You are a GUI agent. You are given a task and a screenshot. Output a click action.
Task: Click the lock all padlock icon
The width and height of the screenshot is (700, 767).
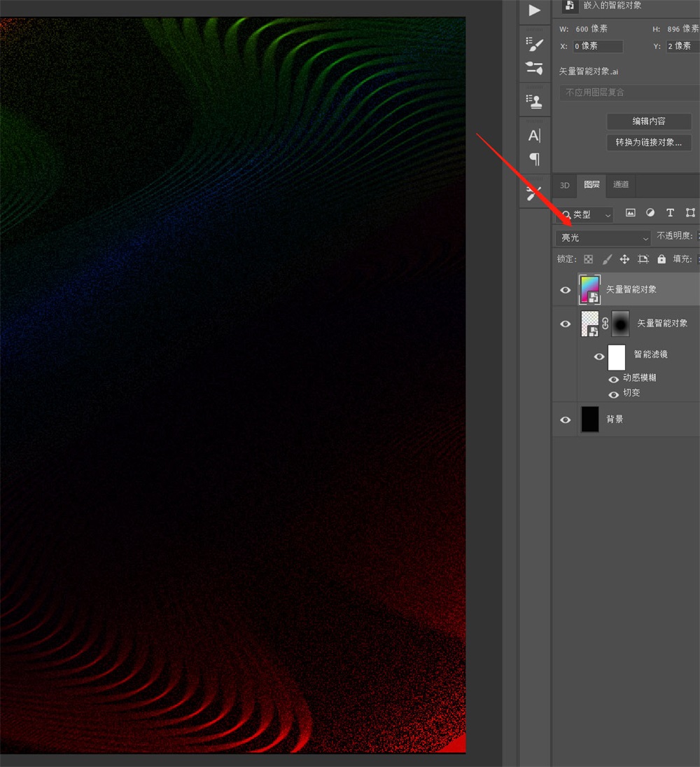661,259
